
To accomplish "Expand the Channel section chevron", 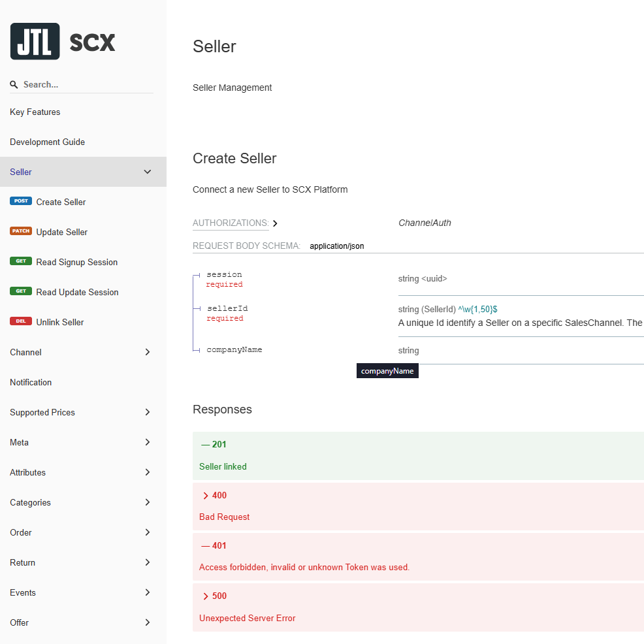I will (148, 352).
